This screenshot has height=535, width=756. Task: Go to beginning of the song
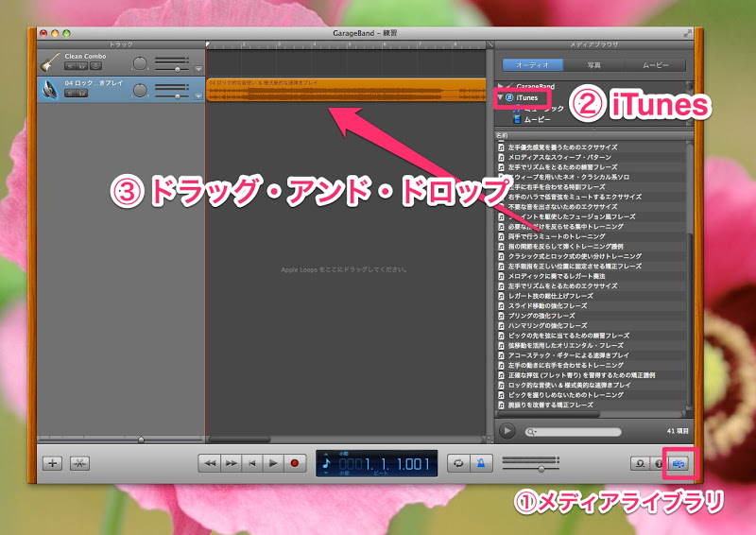pos(252,463)
